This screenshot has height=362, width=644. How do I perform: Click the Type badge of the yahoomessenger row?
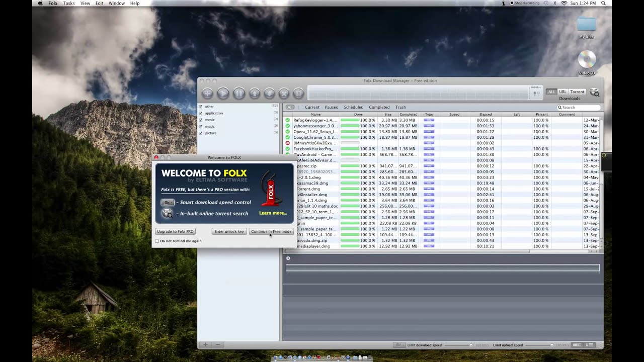[429, 126]
